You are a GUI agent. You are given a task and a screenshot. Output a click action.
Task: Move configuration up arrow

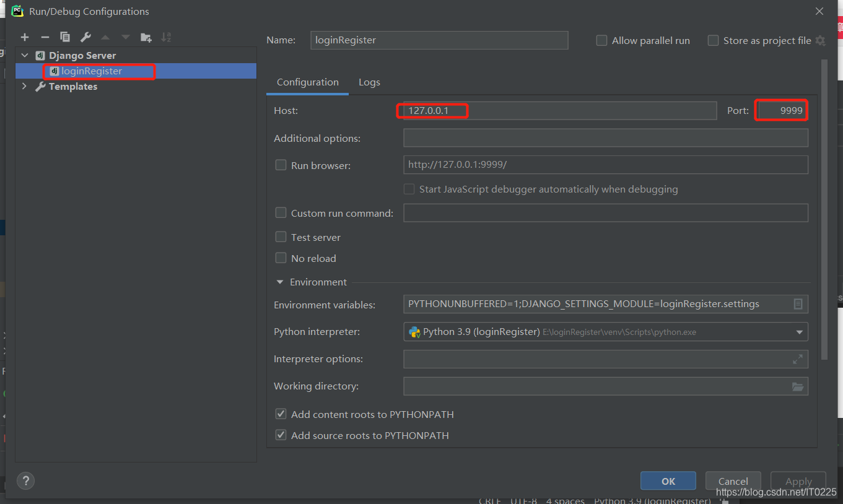(x=105, y=38)
